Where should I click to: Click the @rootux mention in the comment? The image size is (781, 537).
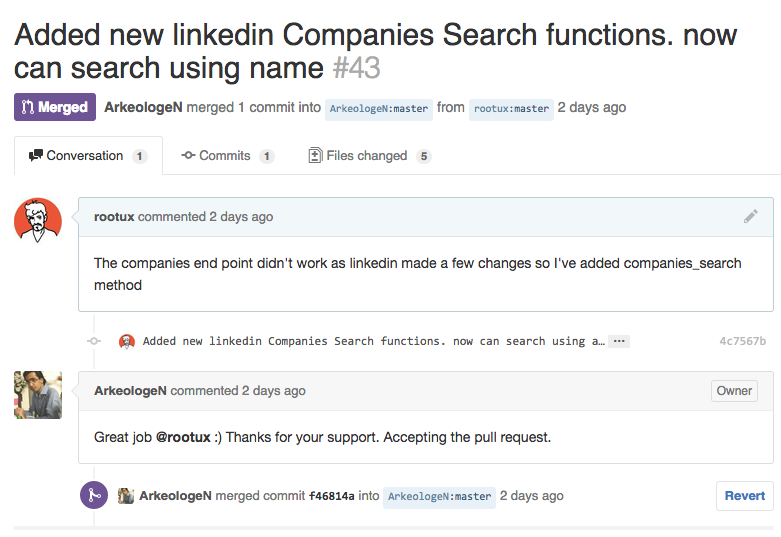click(x=183, y=437)
